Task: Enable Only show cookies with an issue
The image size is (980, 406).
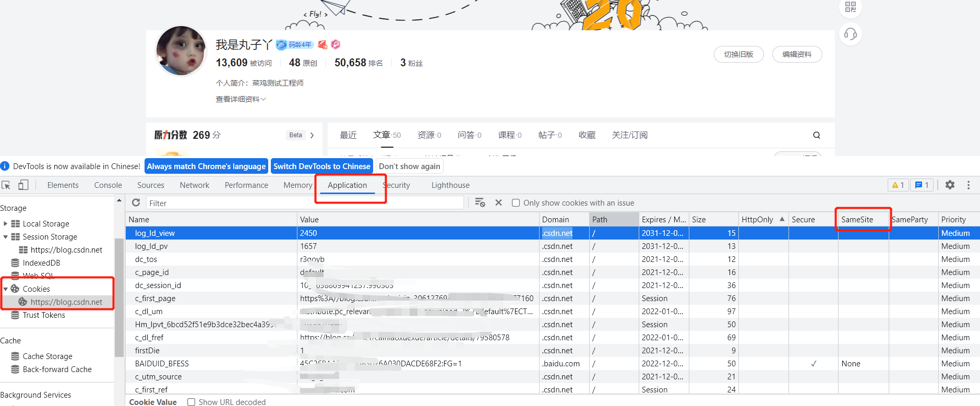Action: point(516,203)
